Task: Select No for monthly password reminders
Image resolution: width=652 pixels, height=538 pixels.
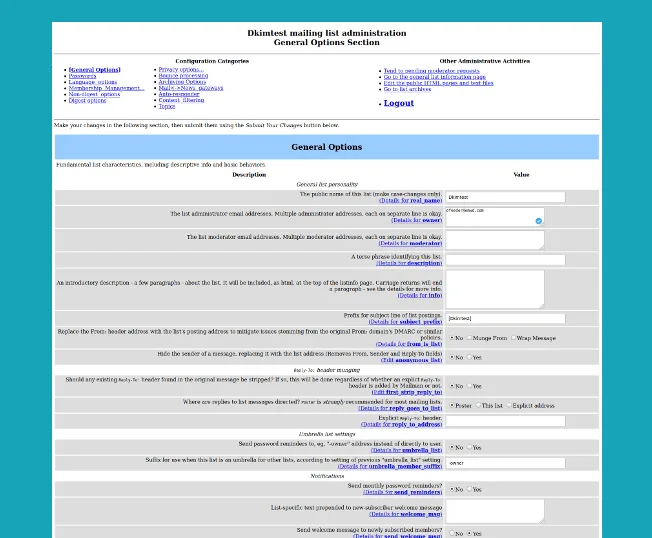Action: click(x=452, y=489)
